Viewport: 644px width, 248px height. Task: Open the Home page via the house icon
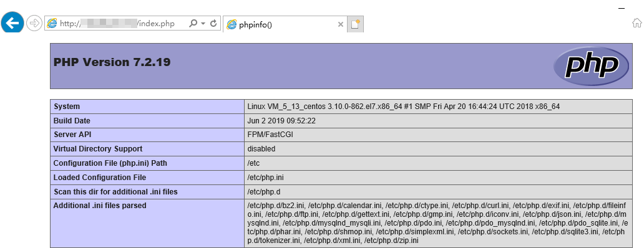point(637,23)
